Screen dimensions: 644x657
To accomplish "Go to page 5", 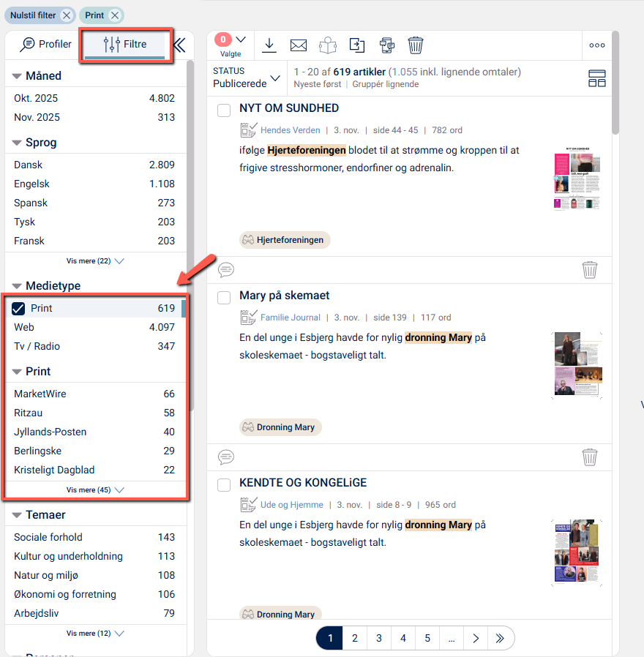I will [427, 638].
